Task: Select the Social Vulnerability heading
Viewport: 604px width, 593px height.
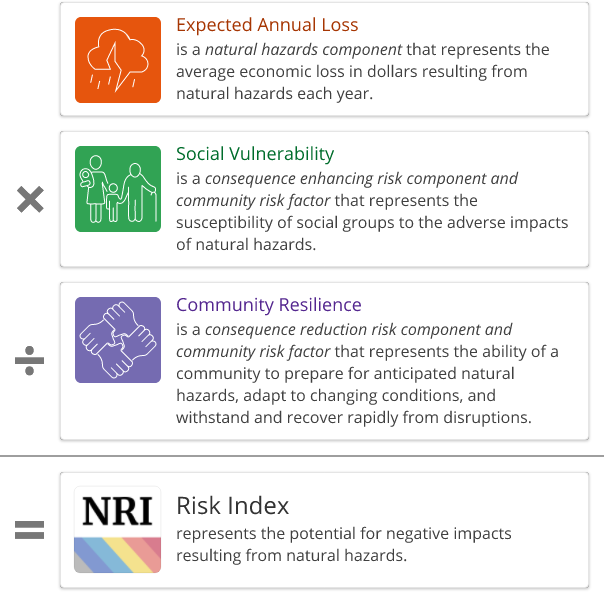Action: click(255, 154)
